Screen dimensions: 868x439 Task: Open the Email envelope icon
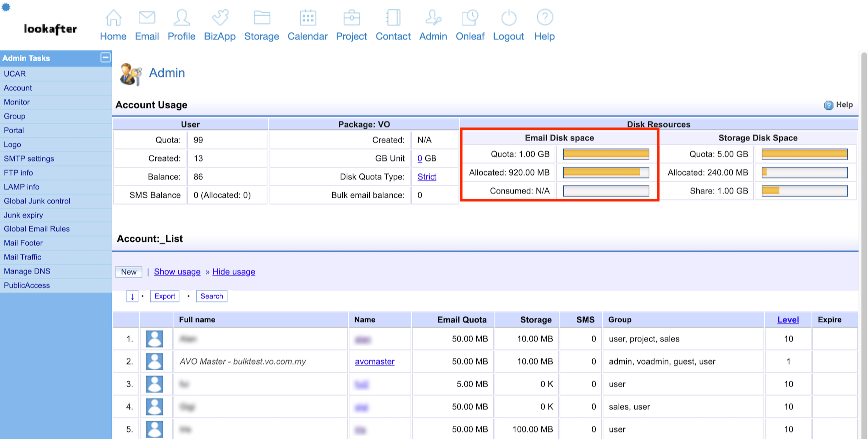coord(147,18)
